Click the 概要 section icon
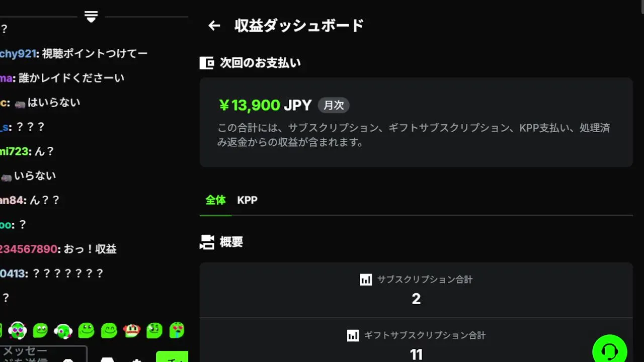 tap(207, 242)
